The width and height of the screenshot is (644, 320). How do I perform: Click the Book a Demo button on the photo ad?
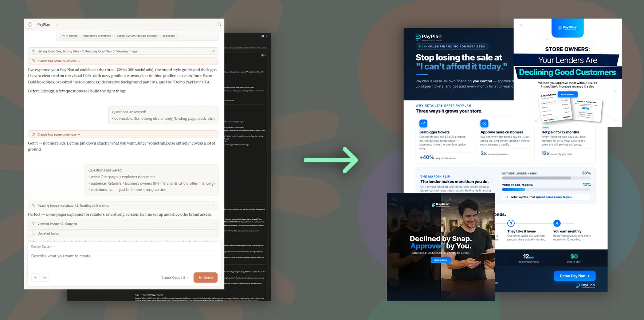click(x=441, y=260)
